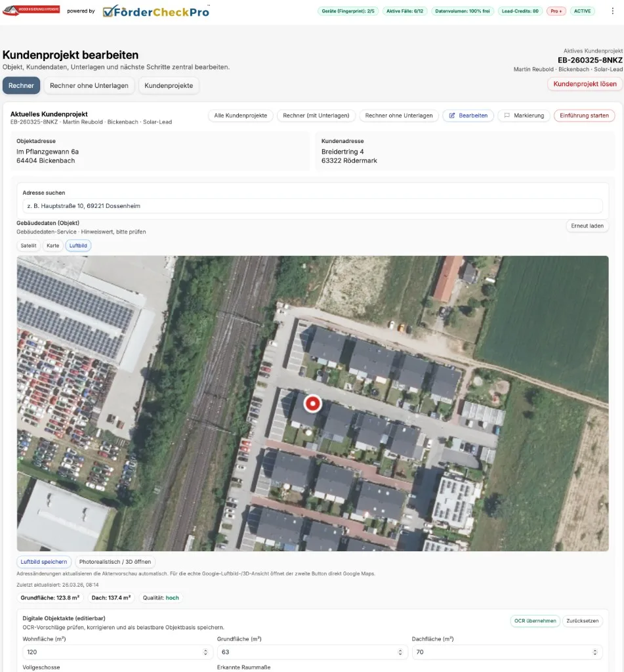Image resolution: width=624 pixels, height=672 pixels.
Task: Click project ID EB-260325-8NKZ at top right
Action: [x=590, y=60]
